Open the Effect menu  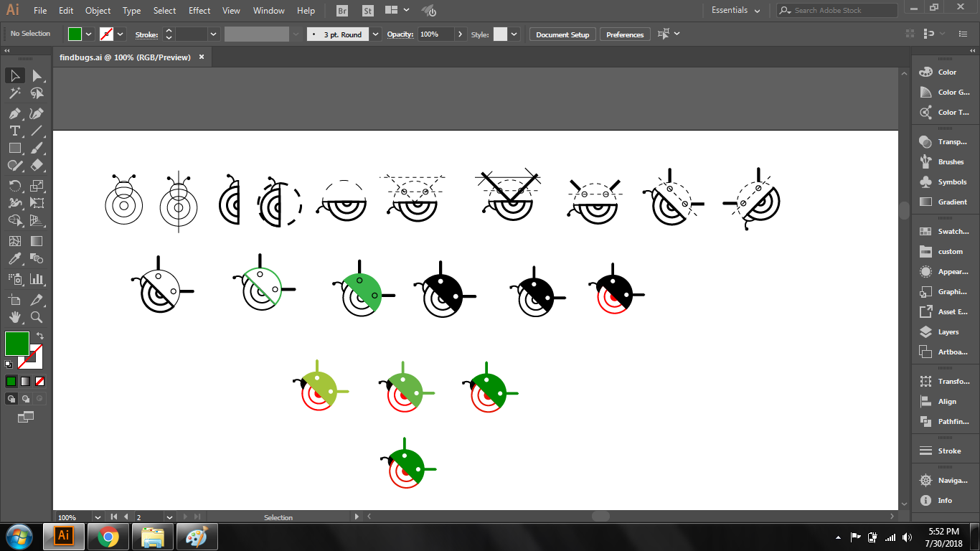pos(199,11)
